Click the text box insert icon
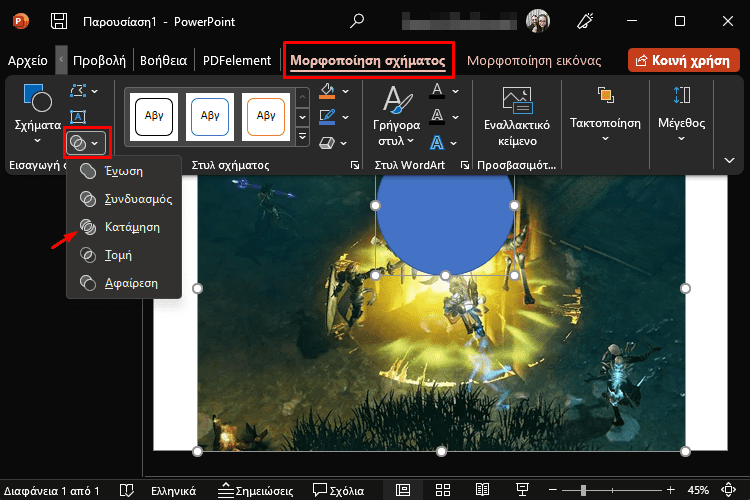 tap(78, 117)
